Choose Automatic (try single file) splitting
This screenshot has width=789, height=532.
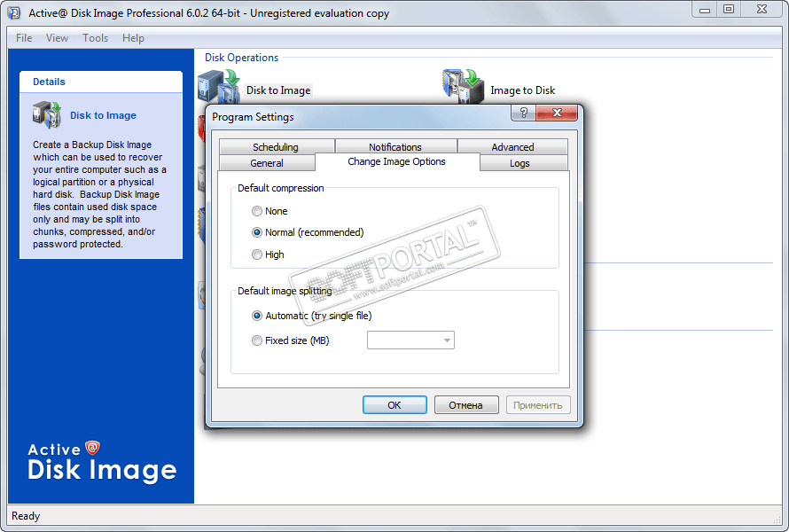(x=256, y=316)
